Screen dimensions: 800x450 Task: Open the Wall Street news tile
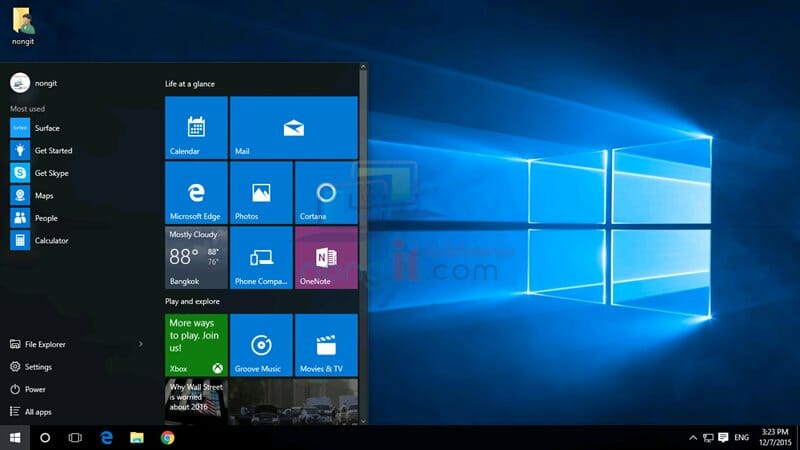pos(196,402)
